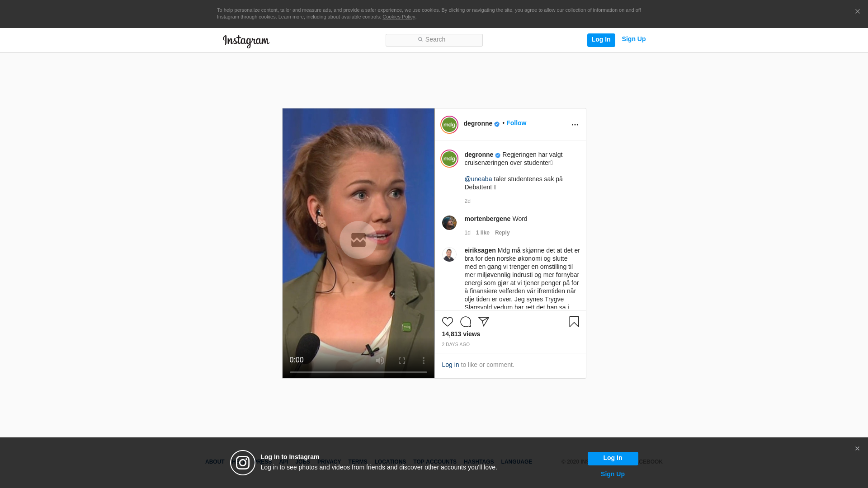
Task: Open the TOP ACCOUNTS footer link
Action: tap(435, 462)
